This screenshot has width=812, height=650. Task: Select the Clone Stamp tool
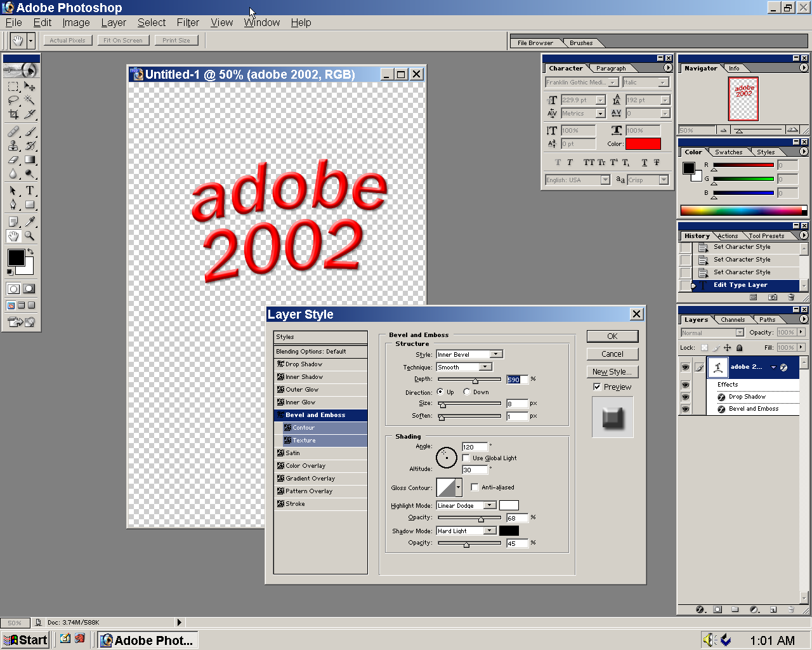(x=13, y=145)
